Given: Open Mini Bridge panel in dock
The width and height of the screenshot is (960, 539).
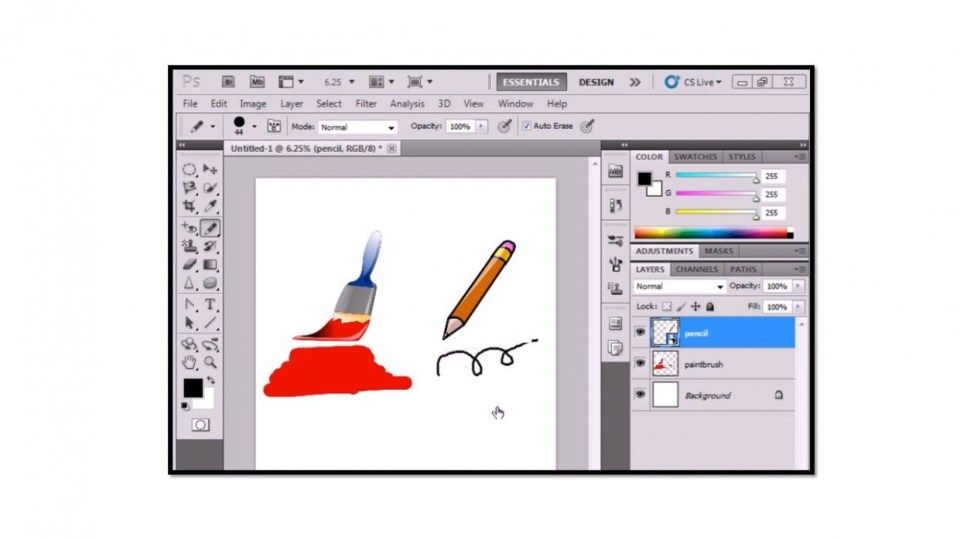Looking at the screenshot, I should pos(615,172).
